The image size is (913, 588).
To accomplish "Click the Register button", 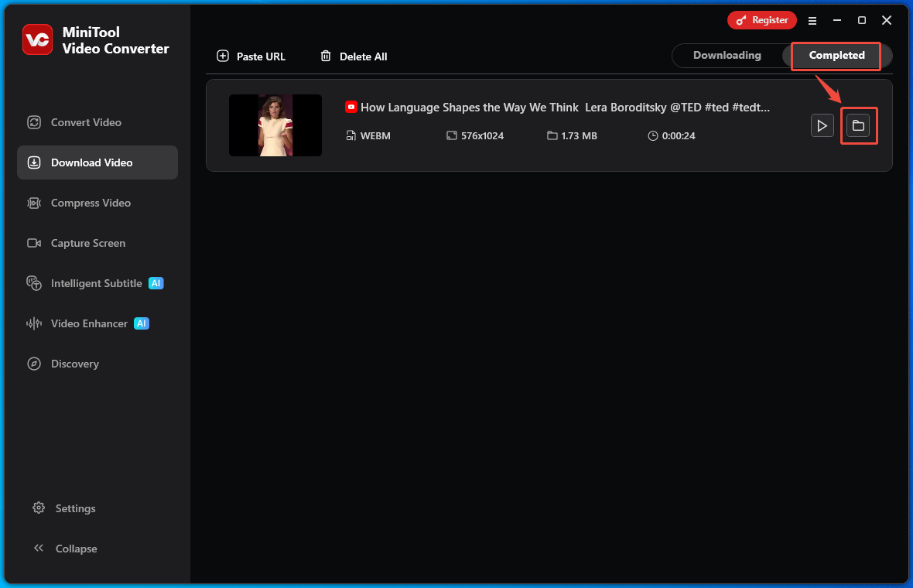I will [x=761, y=20].
